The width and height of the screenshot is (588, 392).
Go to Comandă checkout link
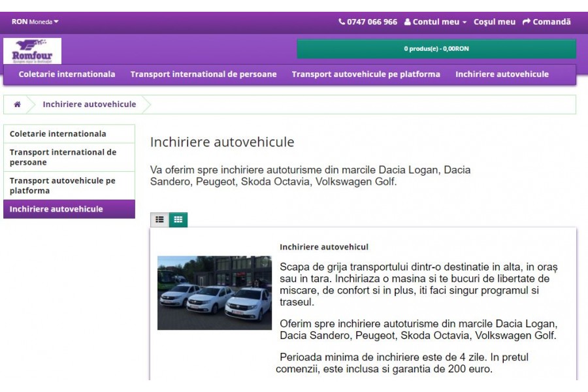[x=546, y=22]
